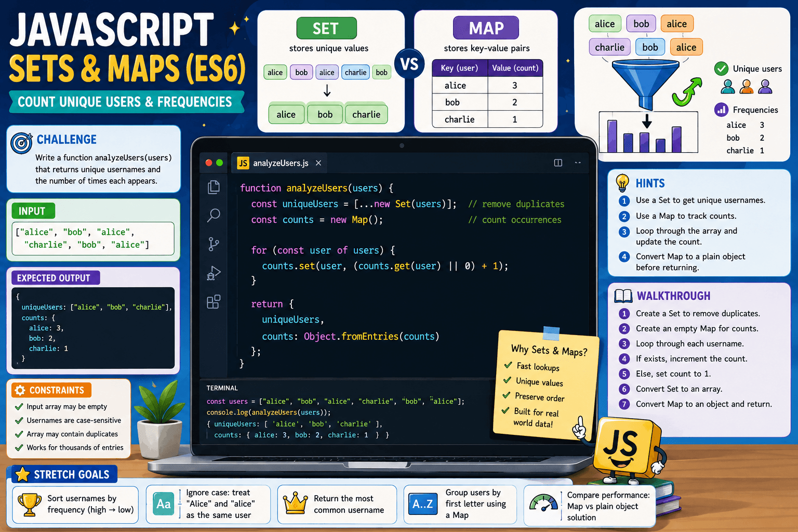Click the Value (count) table header
The height and width of the screenshot is (532, 798).
point(515,68)
